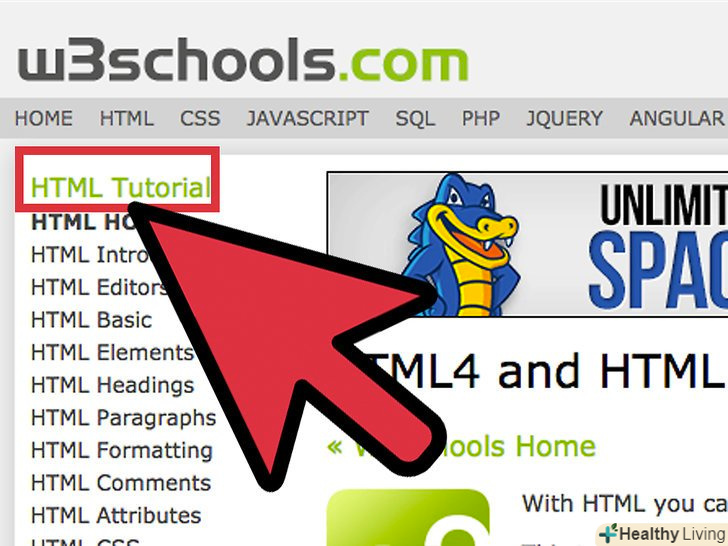
Task: Open the HTML Elements chapter
Action: [112, 352]
